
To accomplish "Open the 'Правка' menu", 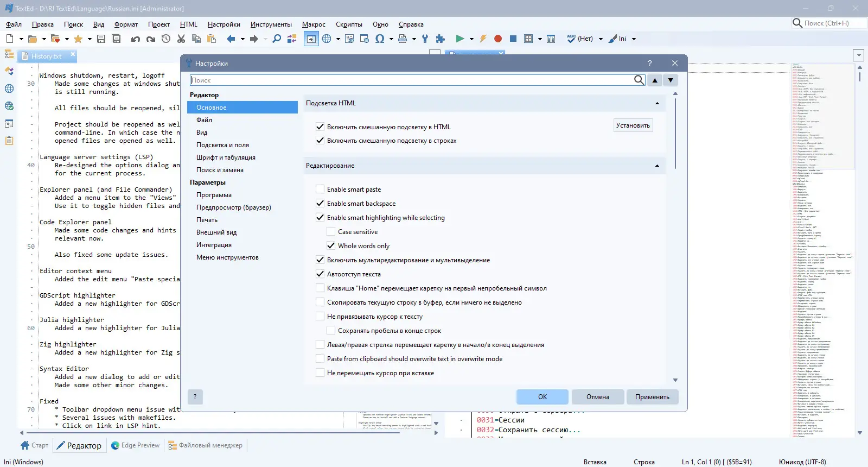I will pyautogui.click(x=43, y=24).
